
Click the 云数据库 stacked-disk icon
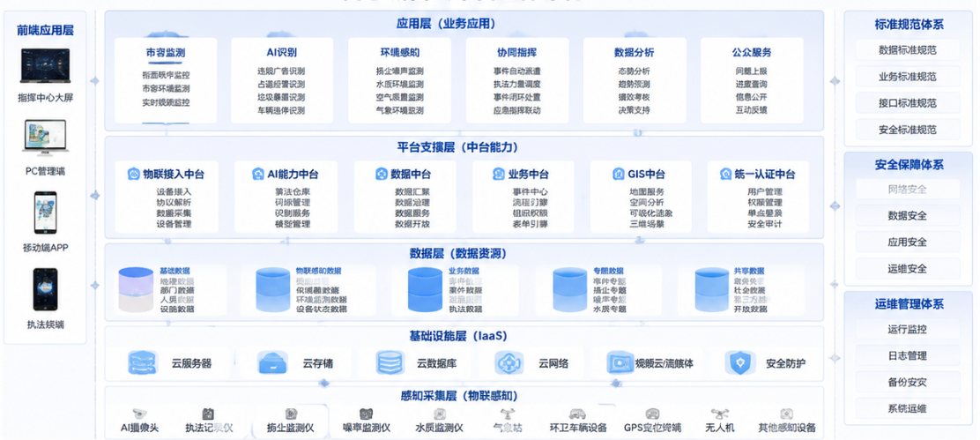(x=390, y=362)
